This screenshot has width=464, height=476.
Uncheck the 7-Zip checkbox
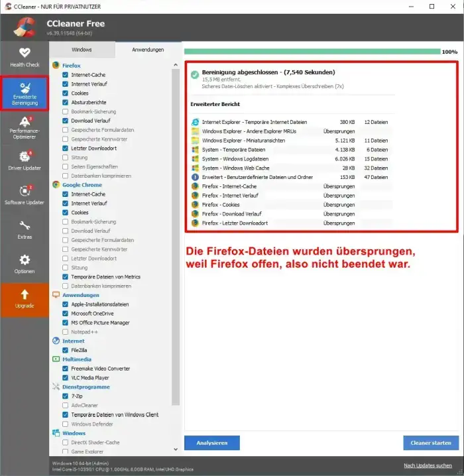[65, 396]
